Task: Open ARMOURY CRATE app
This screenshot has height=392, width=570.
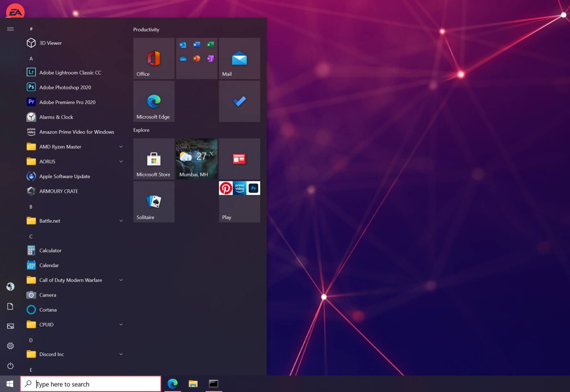Action: coord(75,191)
